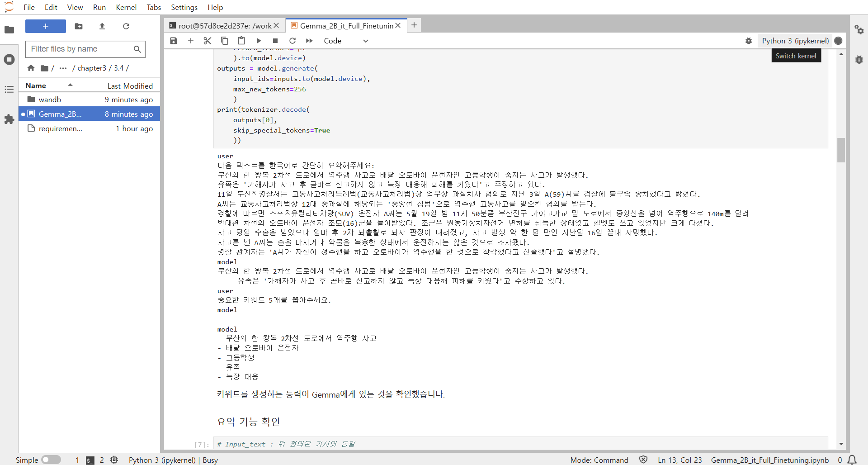
Task: Close the Gemma notebook tab
Action: pos(398,26)
